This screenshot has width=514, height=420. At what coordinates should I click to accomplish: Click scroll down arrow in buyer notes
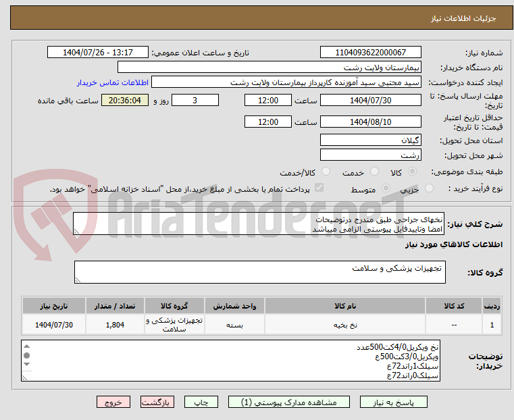coord(27,365)
